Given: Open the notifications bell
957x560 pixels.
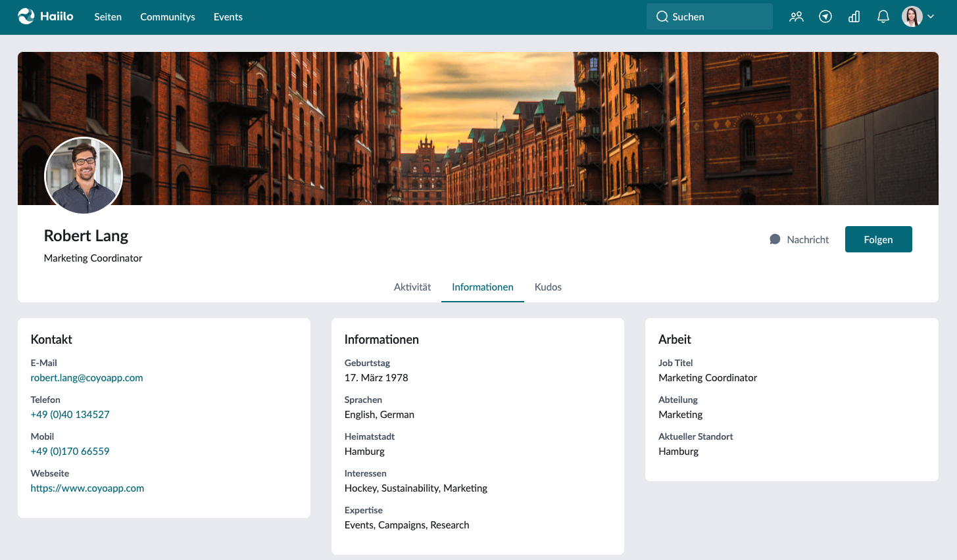Looking at the screenshot, I should [883, 17].
